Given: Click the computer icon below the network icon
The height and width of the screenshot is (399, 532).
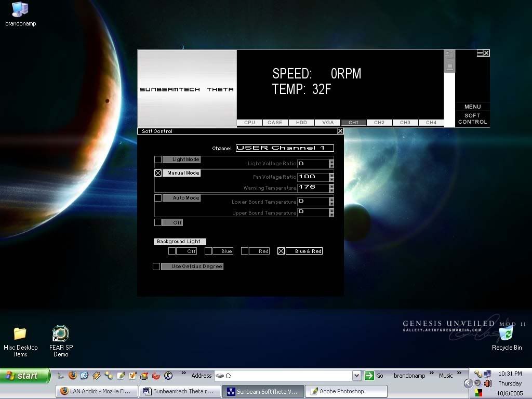Looking at the screenshot, I should 449,66.
